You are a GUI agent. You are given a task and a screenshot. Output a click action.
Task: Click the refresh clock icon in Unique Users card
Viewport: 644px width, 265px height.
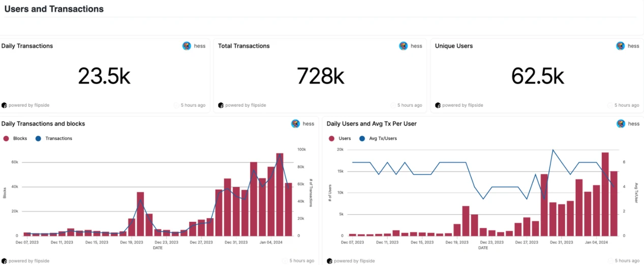[x=610, y=105]
